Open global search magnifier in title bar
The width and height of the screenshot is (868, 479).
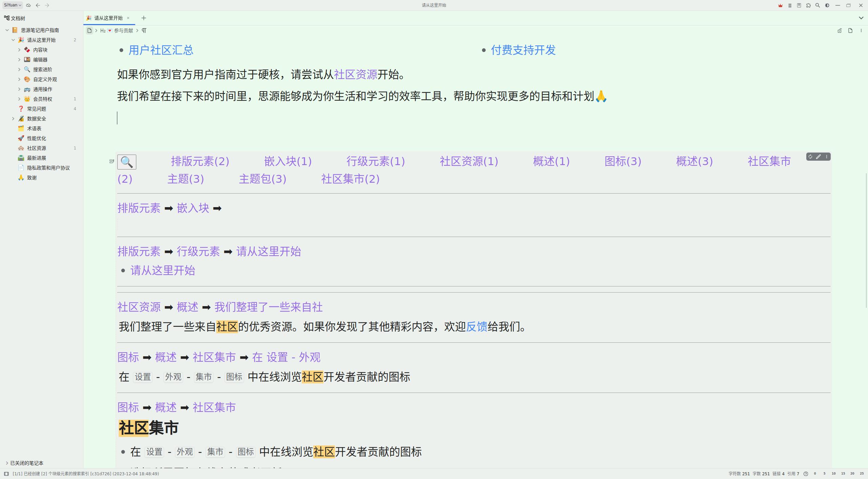coord(817,5)
